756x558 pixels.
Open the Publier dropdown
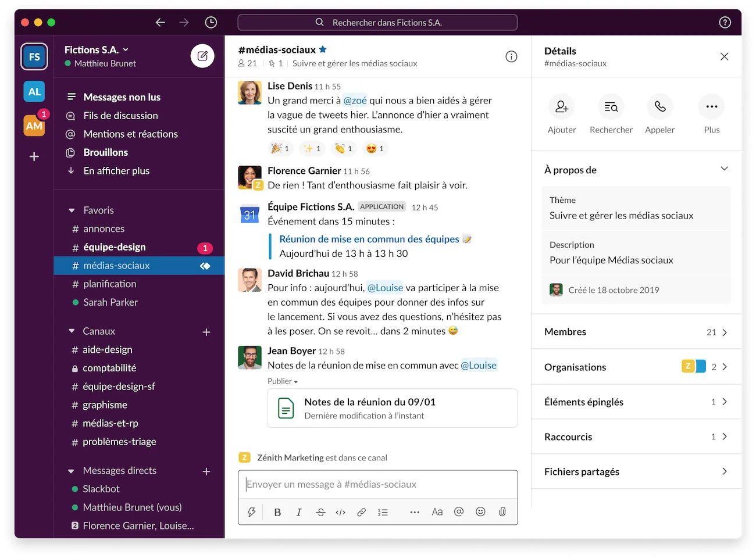coord(283,381)
